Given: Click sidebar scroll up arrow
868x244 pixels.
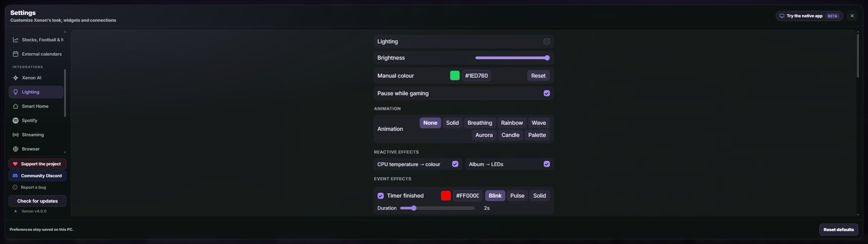Looking at the screenshot, I should (65, 32).
